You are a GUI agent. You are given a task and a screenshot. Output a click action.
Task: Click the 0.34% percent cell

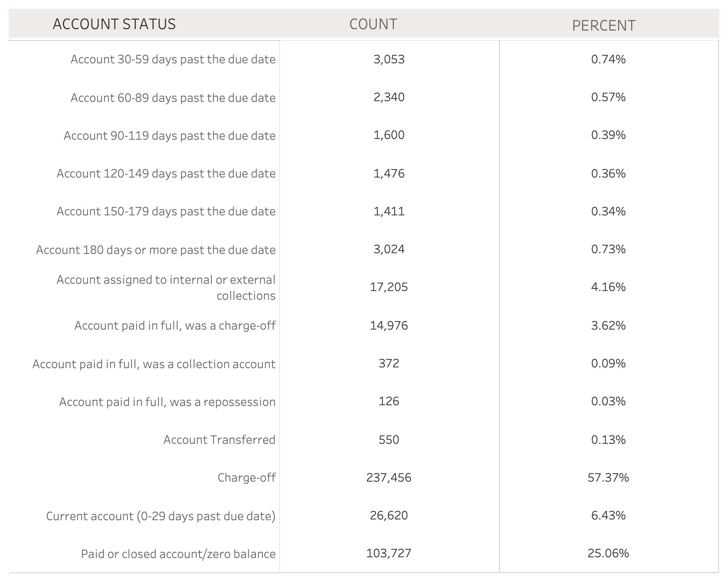(x=608, y=211)
